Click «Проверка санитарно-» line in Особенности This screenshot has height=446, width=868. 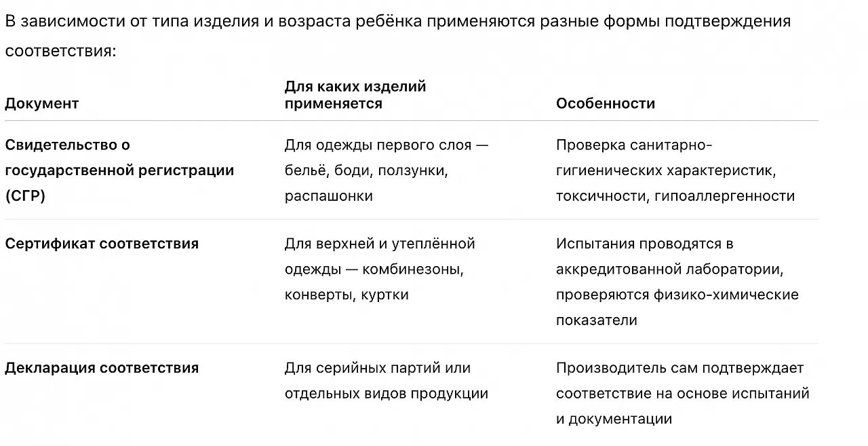(633, 145)
